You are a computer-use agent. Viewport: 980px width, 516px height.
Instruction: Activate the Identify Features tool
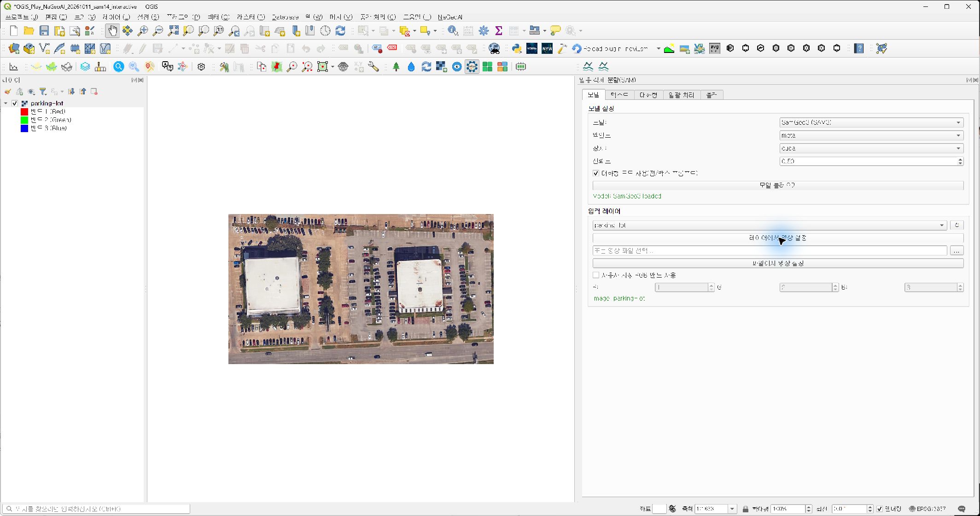453,31
